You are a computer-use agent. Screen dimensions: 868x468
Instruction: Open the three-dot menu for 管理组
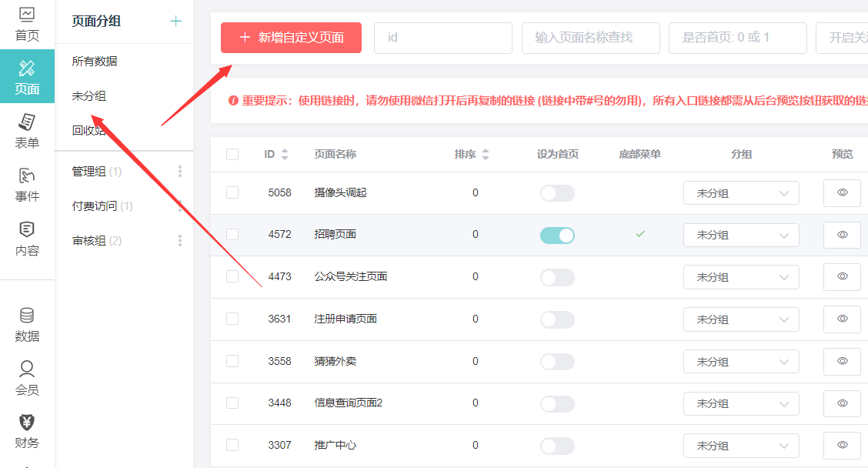click(180, 172)
